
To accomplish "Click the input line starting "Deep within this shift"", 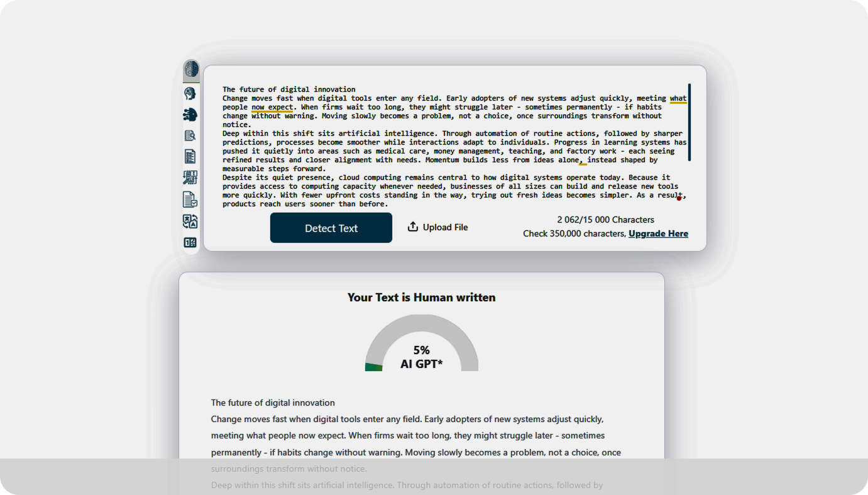I will click(453, 133).
